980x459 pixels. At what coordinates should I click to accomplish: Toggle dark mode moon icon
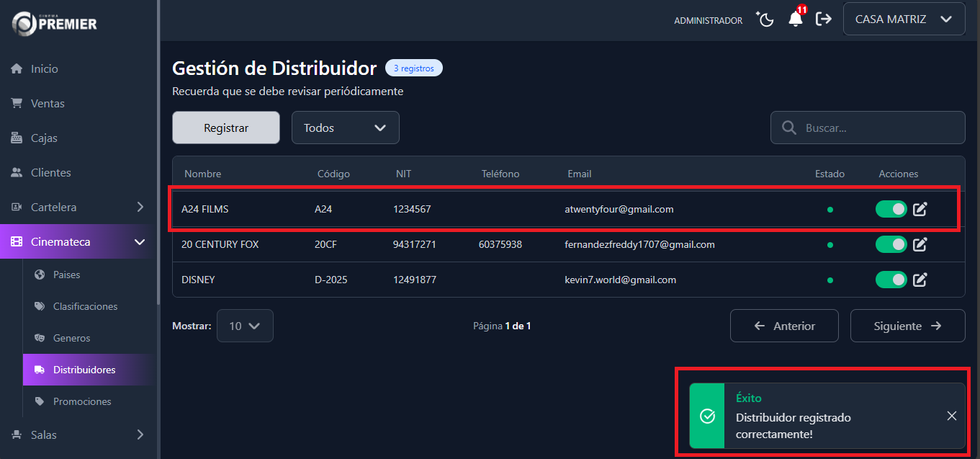(765, 19)
